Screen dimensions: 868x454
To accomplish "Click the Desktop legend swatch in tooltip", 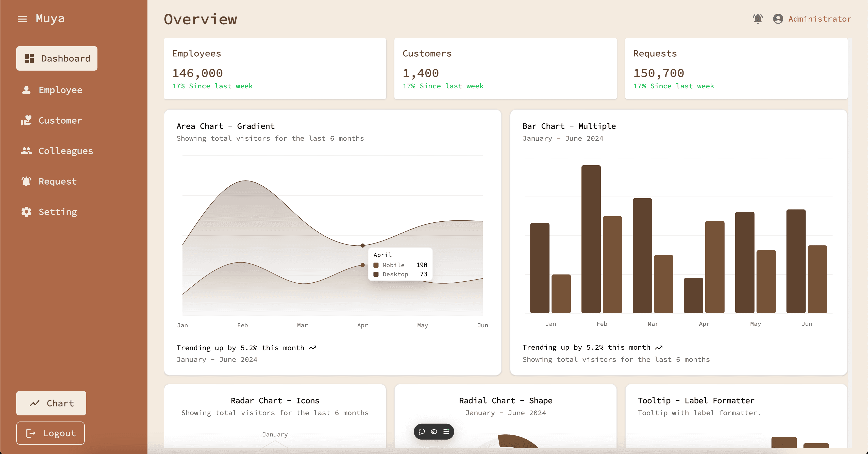I will [376, 274].
